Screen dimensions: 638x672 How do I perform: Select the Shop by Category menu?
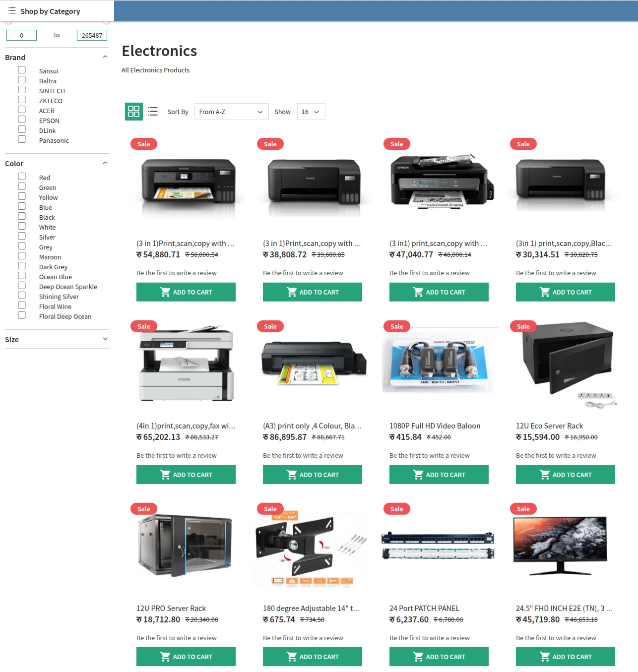[49, 10]
